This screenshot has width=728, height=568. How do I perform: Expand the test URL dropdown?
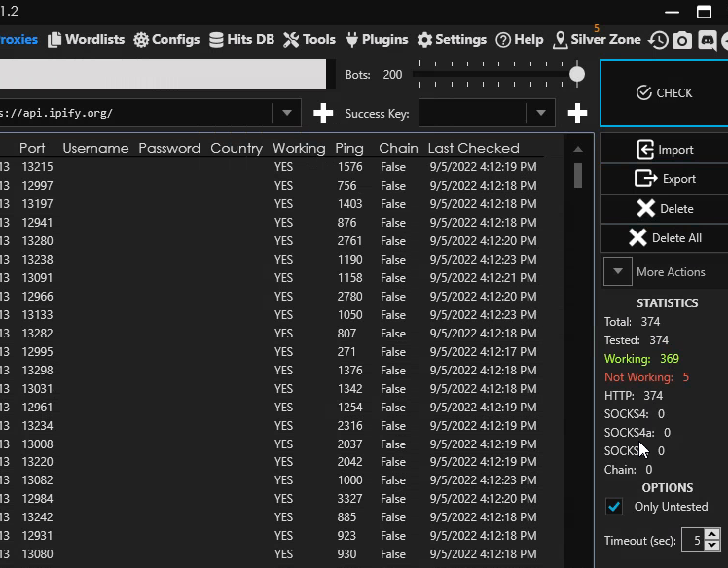pos(286,113)
